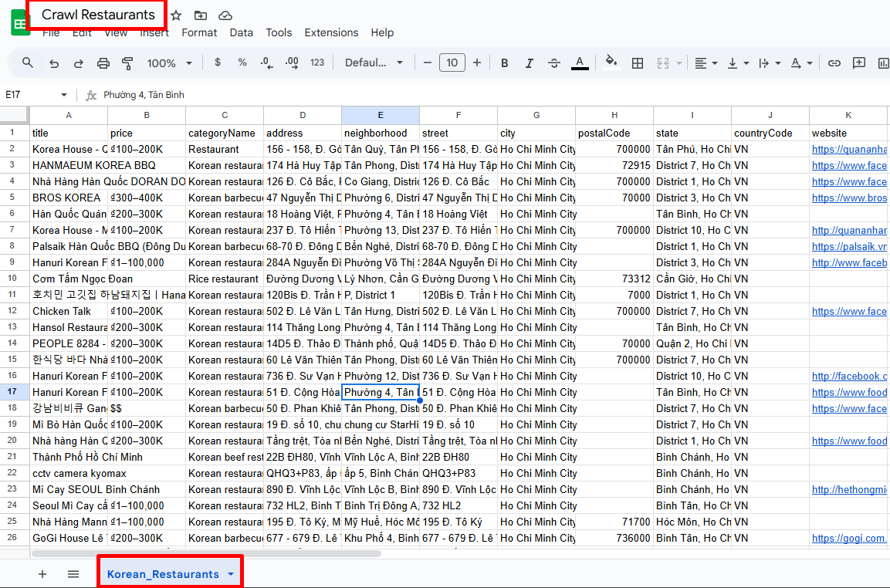Open the Extensions menu
This screenshot has width=890, height=588.
click(331, 32)
